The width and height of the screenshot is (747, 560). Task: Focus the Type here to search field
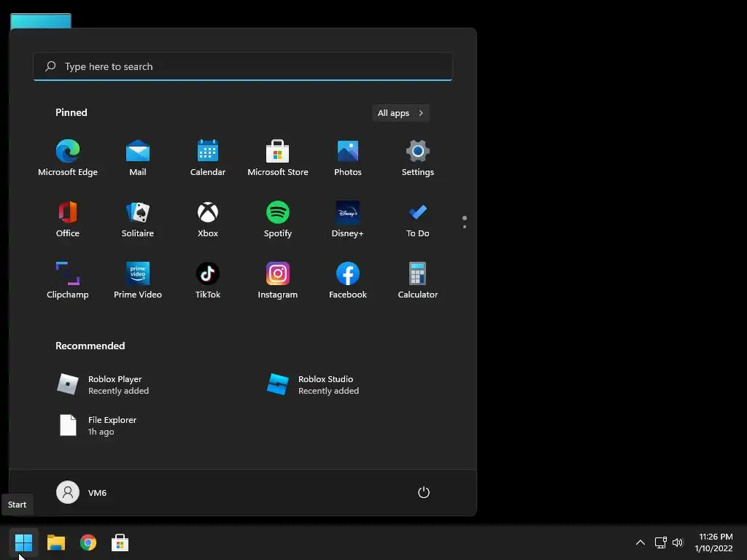point(242,66)
